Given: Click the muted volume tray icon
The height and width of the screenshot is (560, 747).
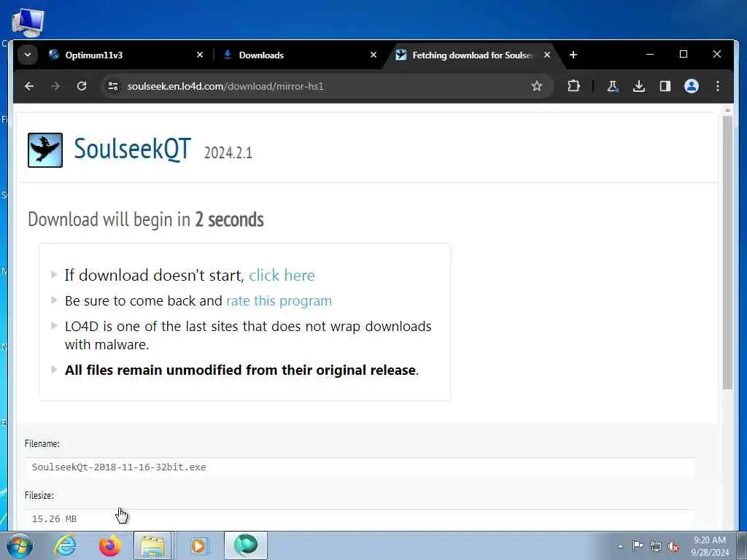Looking at the screenshot, I should [673, 546].
